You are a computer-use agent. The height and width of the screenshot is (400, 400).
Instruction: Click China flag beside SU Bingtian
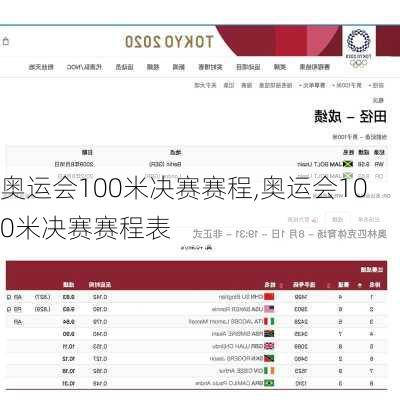pyautogui.click(x=269, y=296)
